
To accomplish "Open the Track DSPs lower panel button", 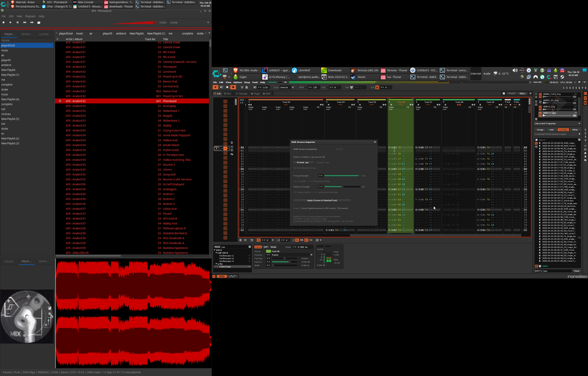I will 222,276.
